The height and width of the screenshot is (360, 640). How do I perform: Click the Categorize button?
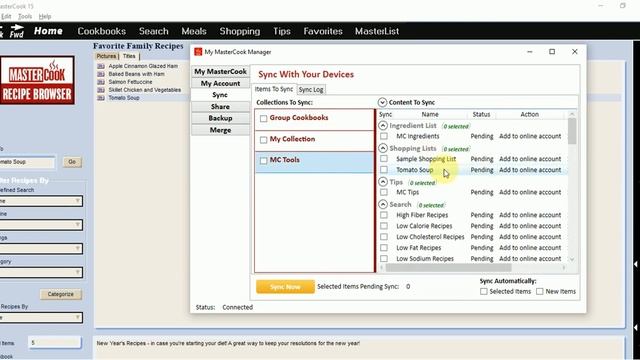point(60,294)
